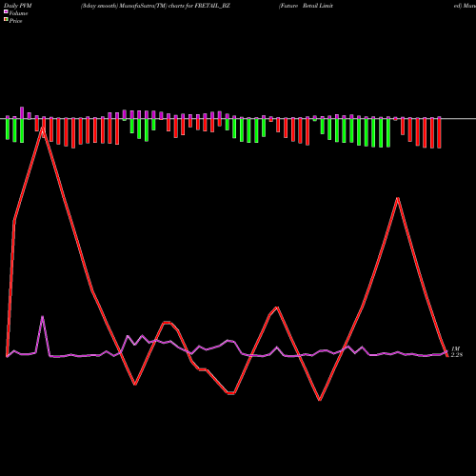Click the purple Volume legend swatch

pos(6,11)
